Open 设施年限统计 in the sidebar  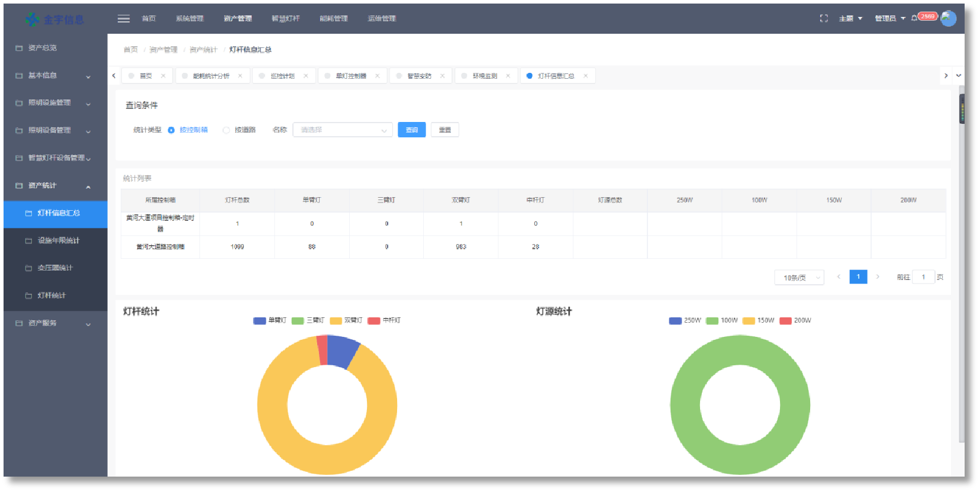55,241
